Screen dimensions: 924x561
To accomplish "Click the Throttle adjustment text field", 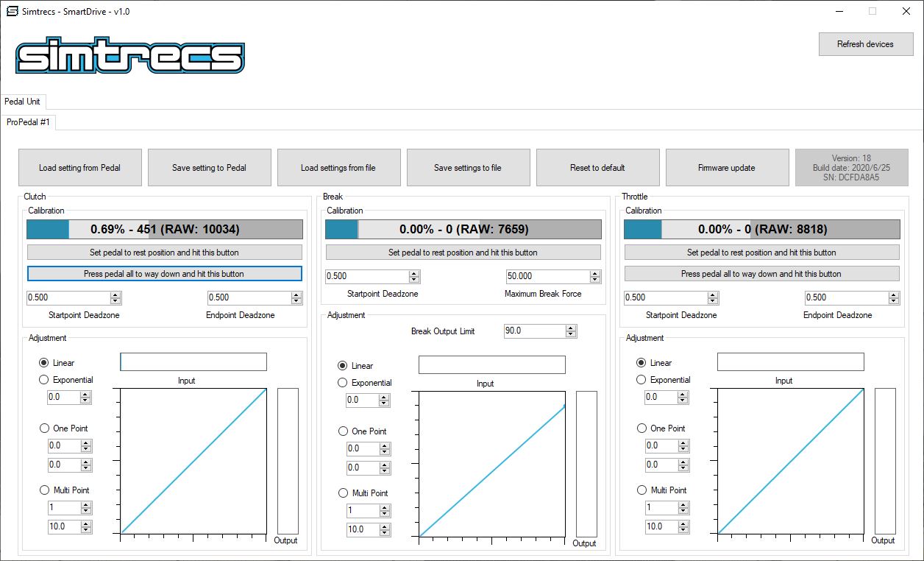I will coord(790,362).
